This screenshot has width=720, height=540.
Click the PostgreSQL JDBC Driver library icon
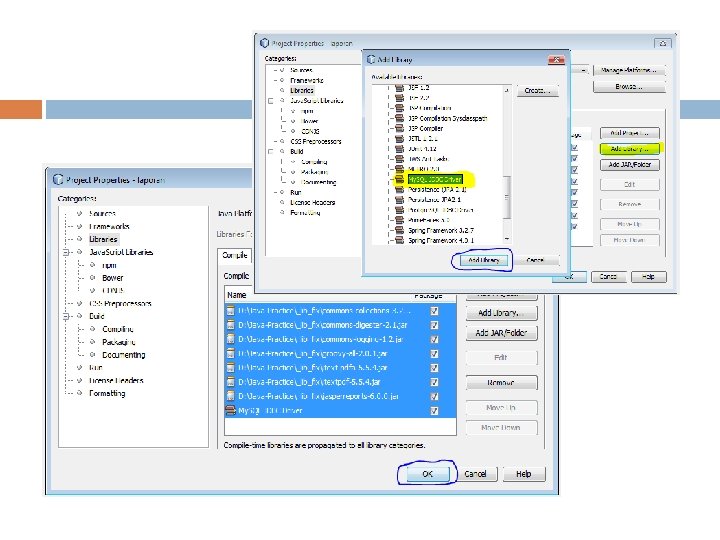pos(399,209)
